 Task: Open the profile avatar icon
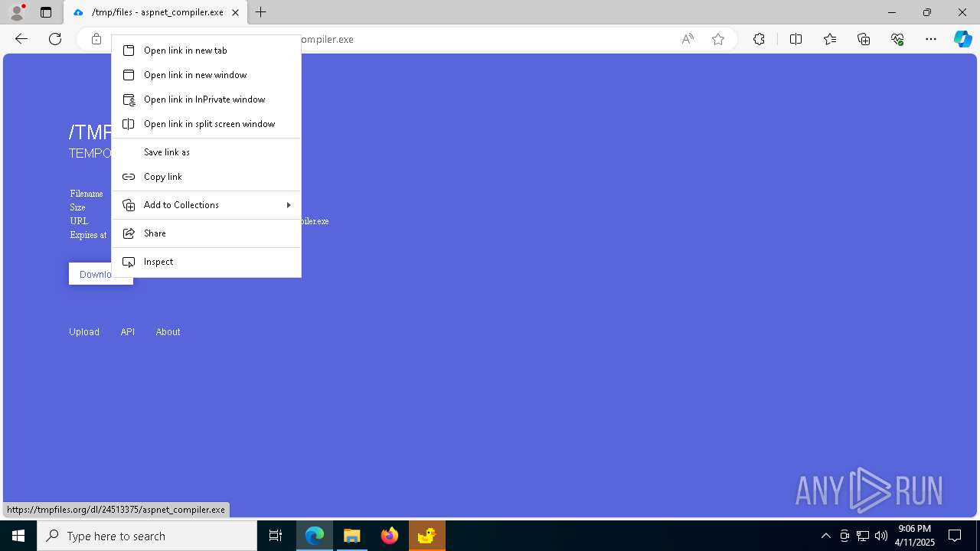pyautogui.click(x=17, y=12)
